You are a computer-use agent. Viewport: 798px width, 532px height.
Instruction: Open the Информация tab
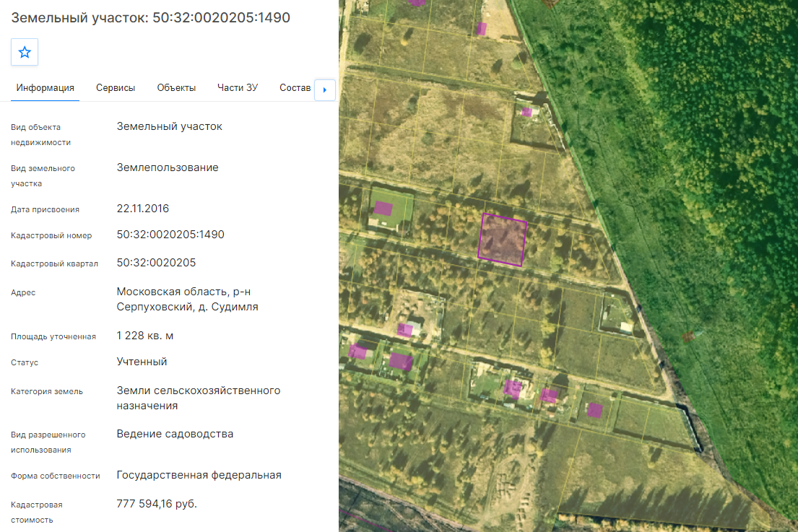[45, 88]
